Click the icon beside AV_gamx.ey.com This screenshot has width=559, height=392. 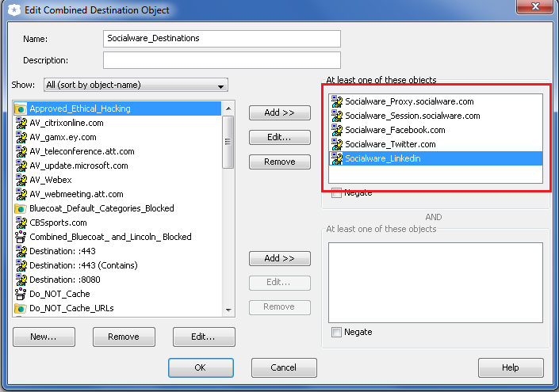(21, 137)
